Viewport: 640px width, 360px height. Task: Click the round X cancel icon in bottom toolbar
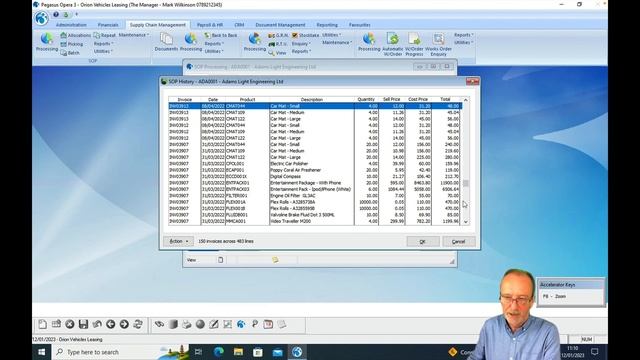[x=70, y=324]
